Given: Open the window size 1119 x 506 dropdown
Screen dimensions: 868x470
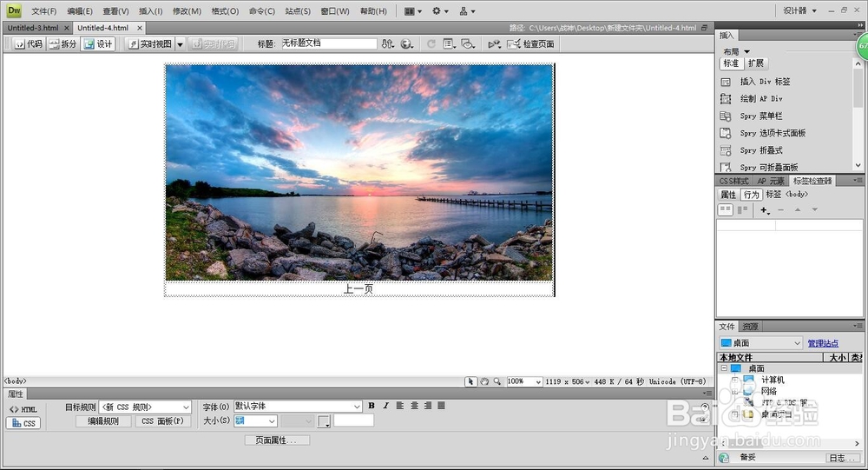Looking at the screenshot, I should coord(567,382).
